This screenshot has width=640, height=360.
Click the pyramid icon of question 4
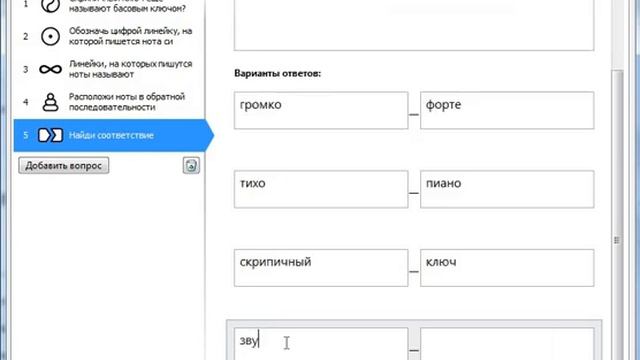(51, 102)
